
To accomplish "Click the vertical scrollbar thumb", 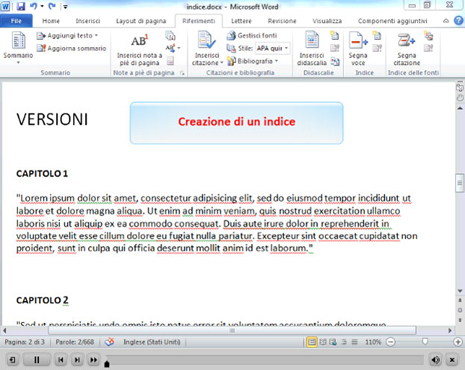I will coord(460,183).
